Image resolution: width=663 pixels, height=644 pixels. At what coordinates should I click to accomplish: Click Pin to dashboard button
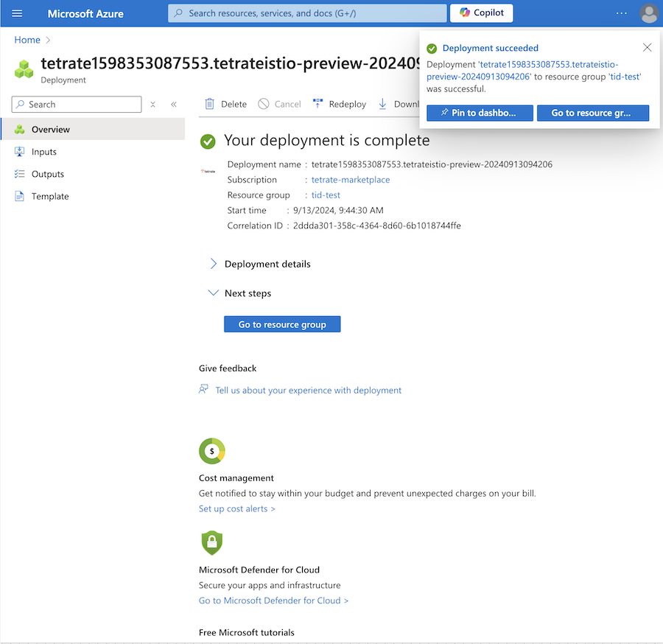click(480, 113)
